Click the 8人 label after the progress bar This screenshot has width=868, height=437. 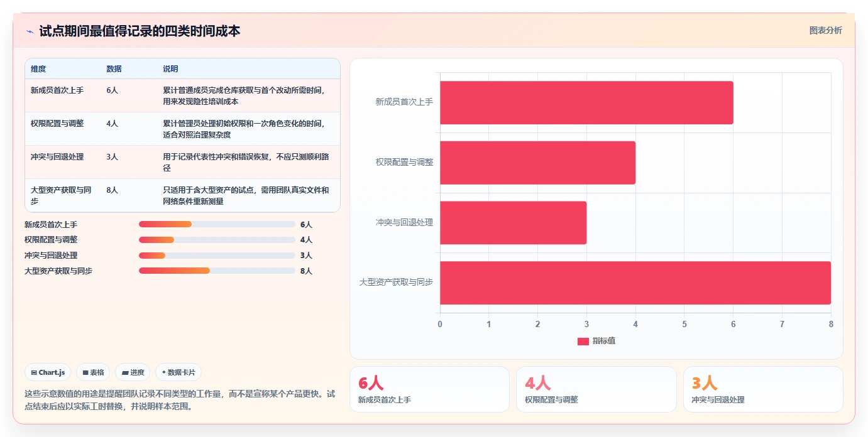click(x=306, y=271)
